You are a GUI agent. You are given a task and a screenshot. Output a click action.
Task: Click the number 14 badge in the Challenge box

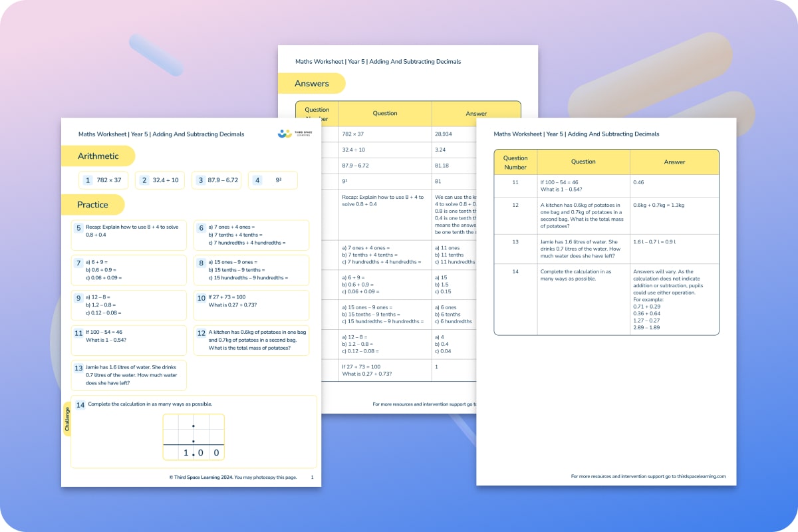pos(80,405)
